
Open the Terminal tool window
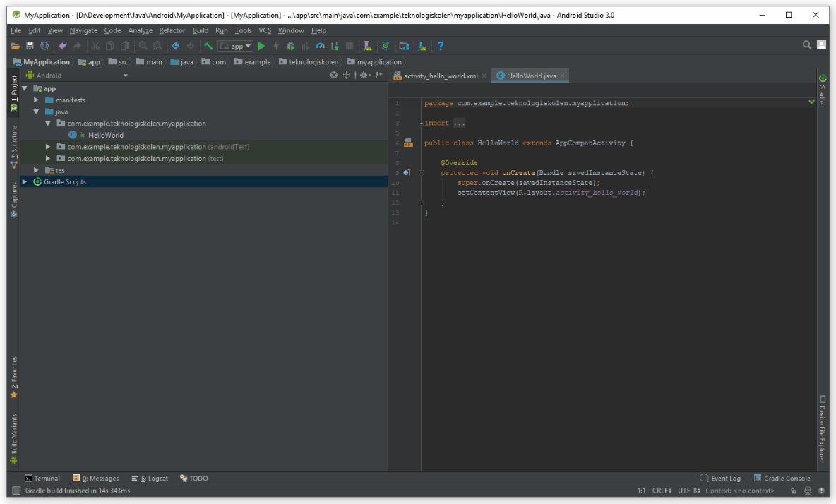coord(42,479)
